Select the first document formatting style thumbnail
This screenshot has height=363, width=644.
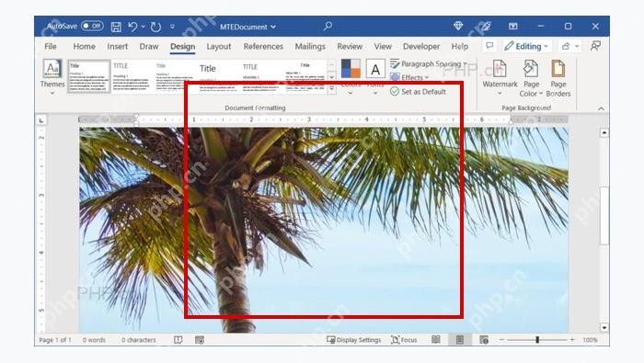(x=89, y=76)
